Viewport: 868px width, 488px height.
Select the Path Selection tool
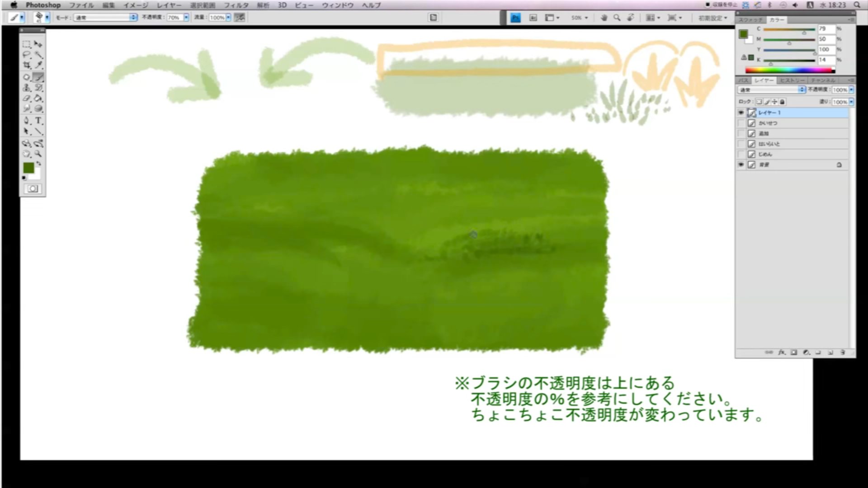point(27,131)
